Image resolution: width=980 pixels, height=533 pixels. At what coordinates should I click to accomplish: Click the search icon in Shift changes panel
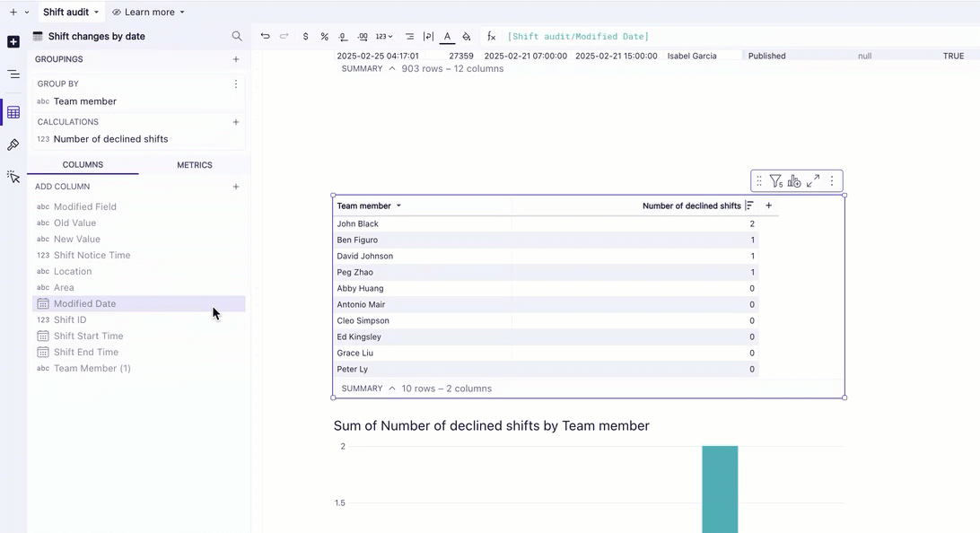236,36
